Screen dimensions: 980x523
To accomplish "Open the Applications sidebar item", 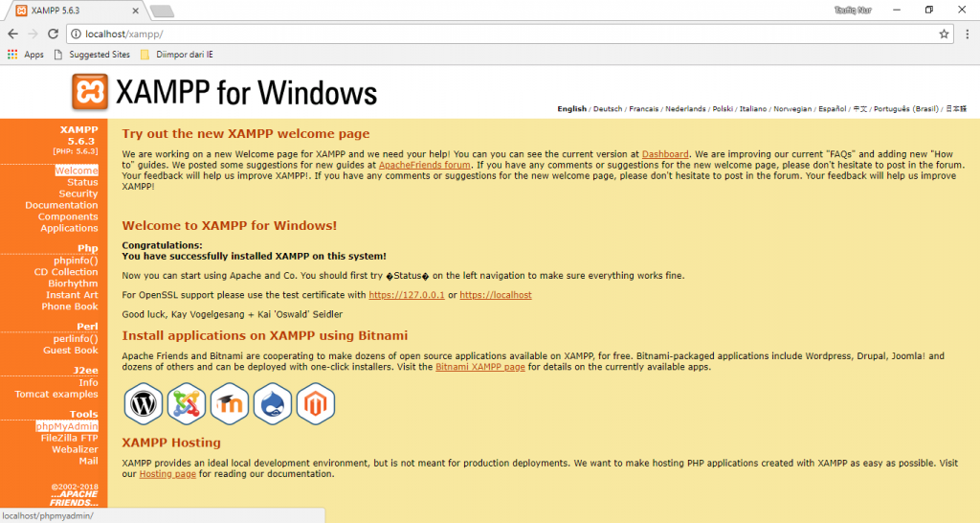I will [69, 228].
